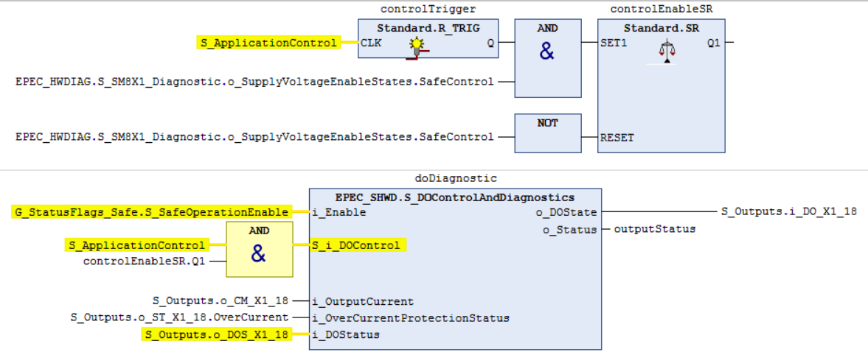868x355 pixels.
Task: Select highlighted S_Outputs.o_DOS_X1_18 variable
Action: point(216,334)
